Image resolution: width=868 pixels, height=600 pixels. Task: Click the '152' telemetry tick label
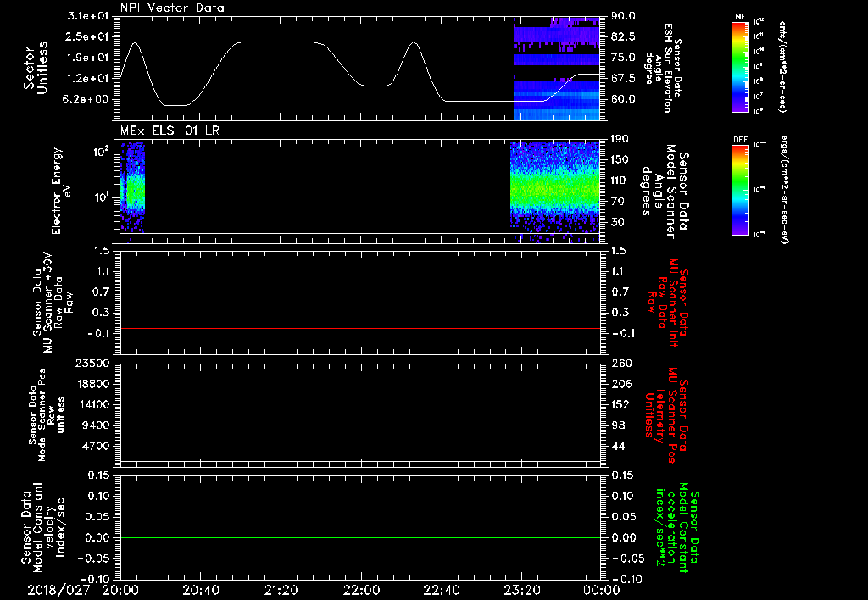[620, 404]
